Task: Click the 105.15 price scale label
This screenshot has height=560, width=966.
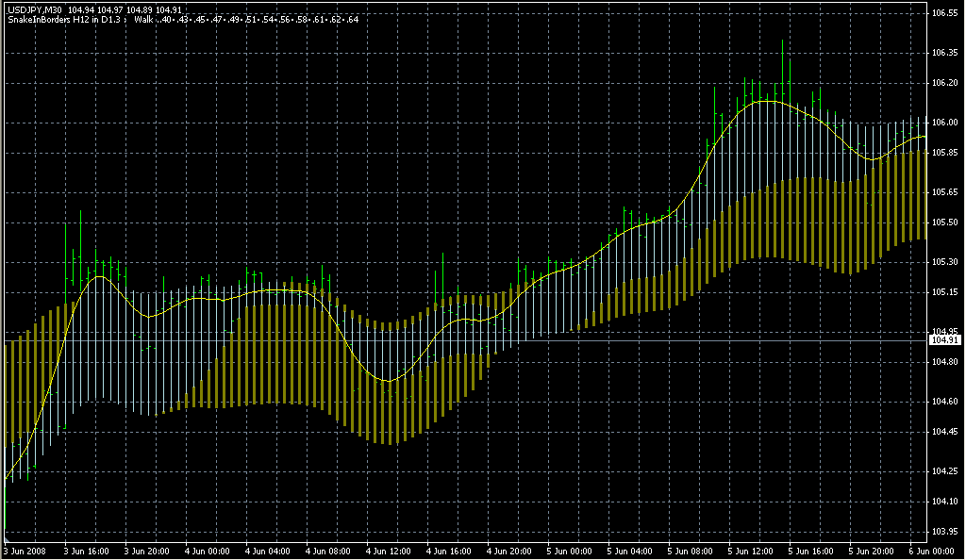Action: pos(944,292)
